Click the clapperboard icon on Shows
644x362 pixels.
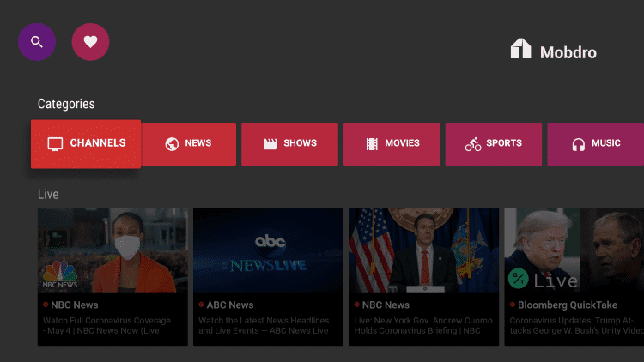click(x=270, y=144)
